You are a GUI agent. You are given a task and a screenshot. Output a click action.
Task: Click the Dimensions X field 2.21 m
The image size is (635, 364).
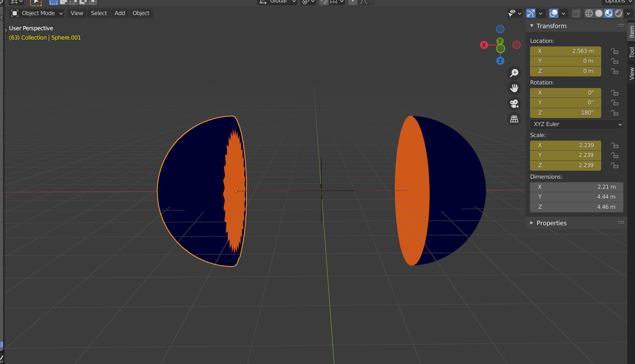point(577,187)
